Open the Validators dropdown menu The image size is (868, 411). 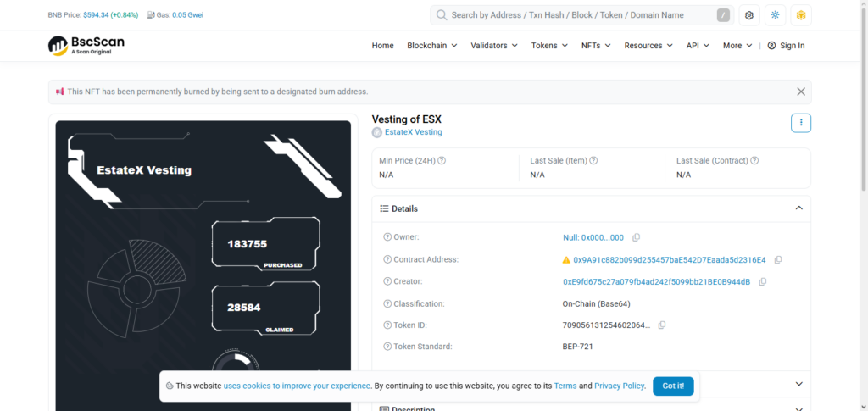click(x=494, y=46)
